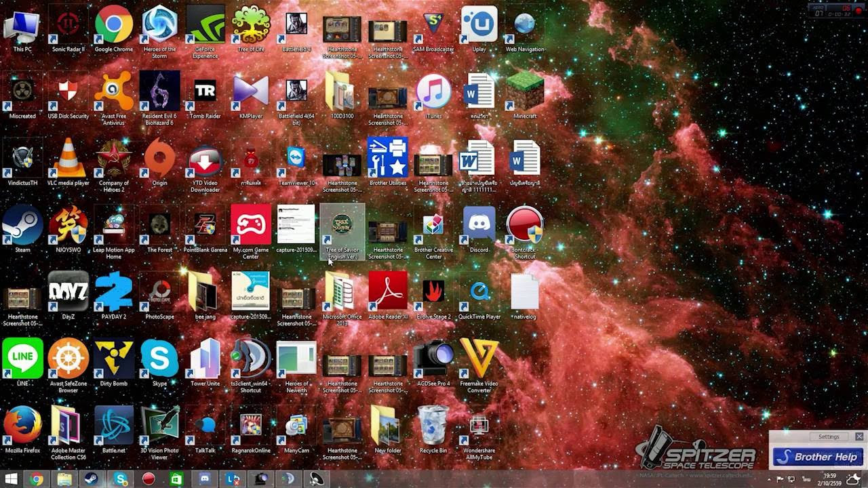Screen dimensions: 868x488
Task: Open VLC media player cone icon
Action: (x=68, y=158)
